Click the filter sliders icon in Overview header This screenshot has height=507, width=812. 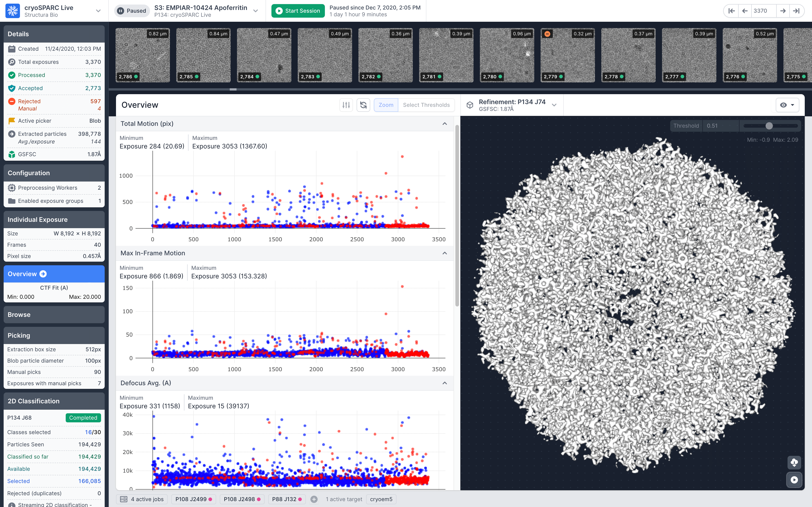[x=346, y=105]
